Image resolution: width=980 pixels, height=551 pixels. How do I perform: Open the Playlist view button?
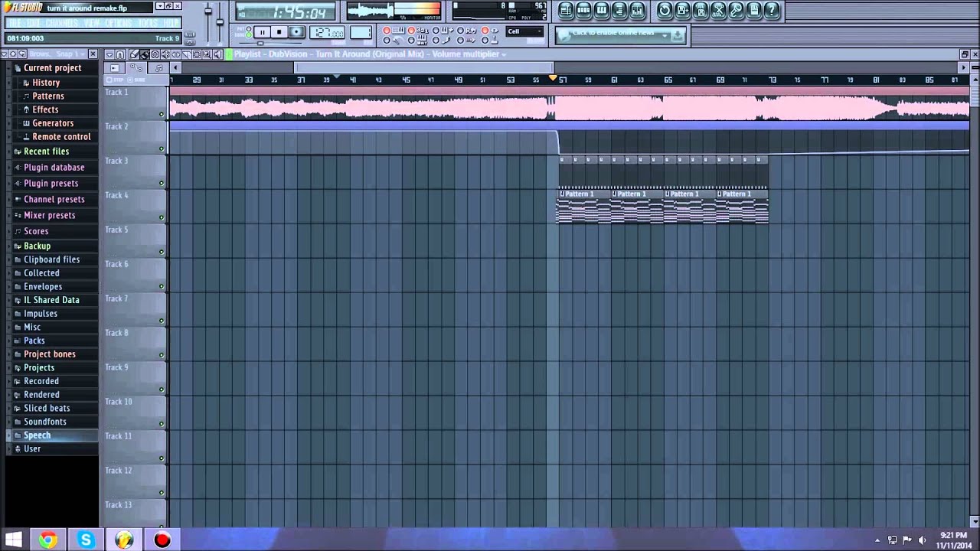pyautogui.click(x=565, y=10)
